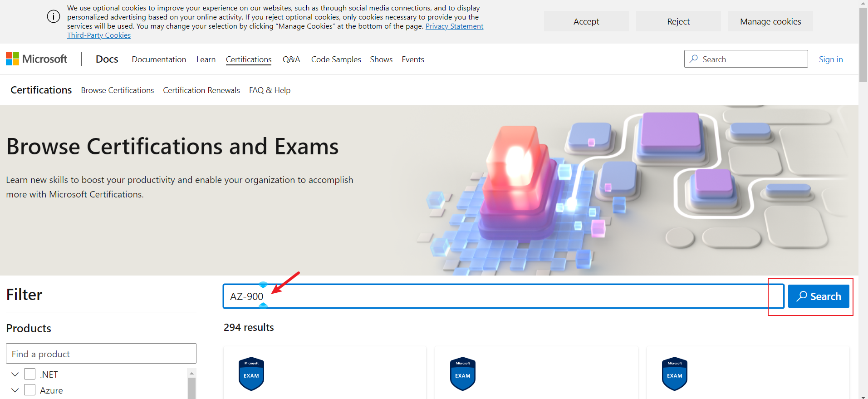
Task: Open Certification Renewals
Action: (x=201, y=90)
